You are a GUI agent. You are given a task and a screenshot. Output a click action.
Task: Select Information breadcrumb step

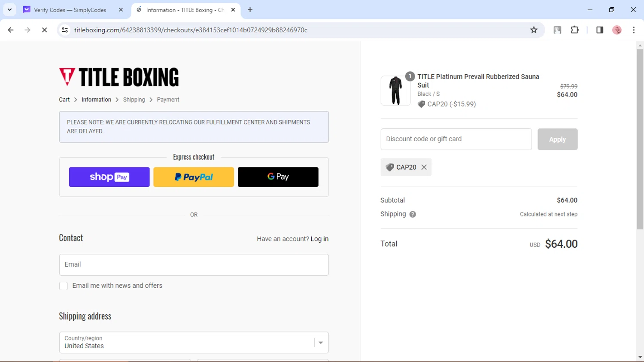pos(96,100)
